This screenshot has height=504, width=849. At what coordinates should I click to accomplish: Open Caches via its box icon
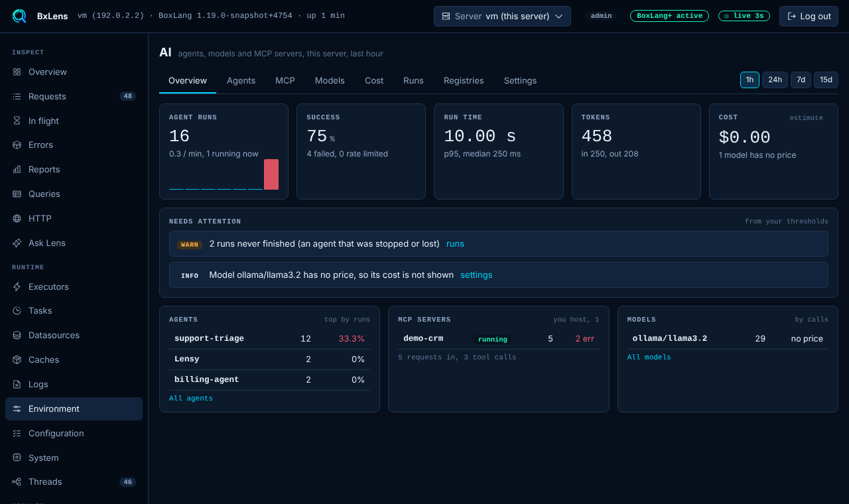pos(17,359)
